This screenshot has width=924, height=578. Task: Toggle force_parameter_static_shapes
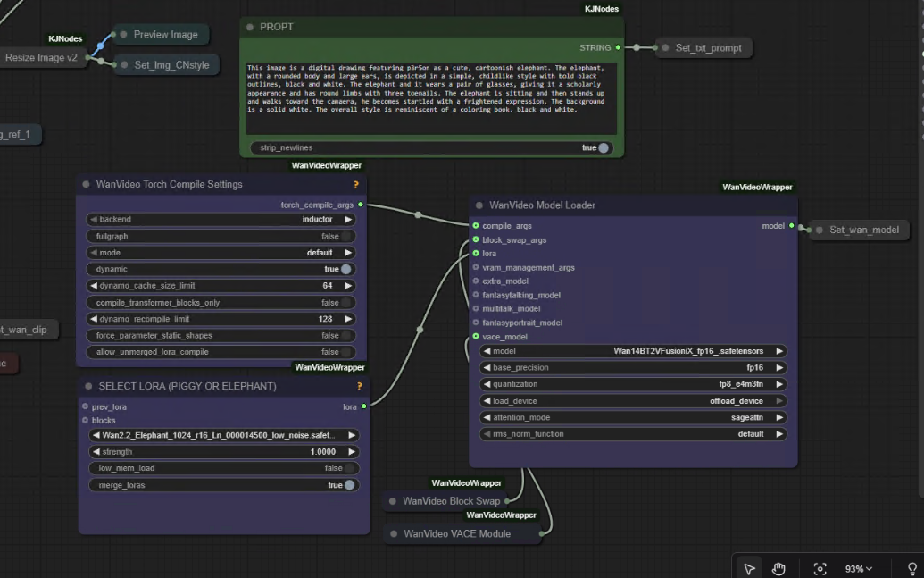click(221, 336)
